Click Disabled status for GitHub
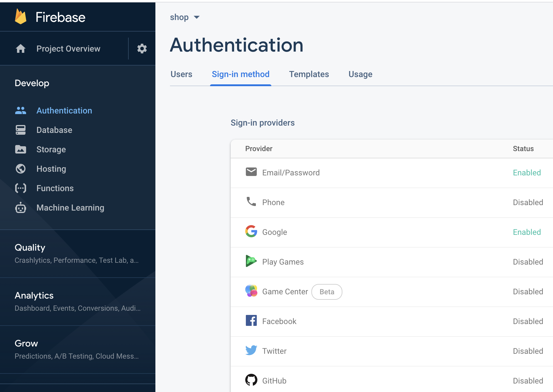The height and width of the screenshot is (392, 553). tap(528, 381)
